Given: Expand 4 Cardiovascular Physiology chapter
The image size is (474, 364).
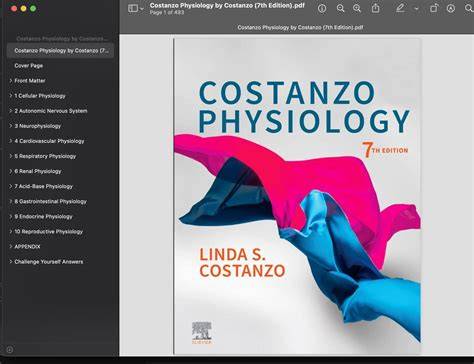Looking at the screenshot, I should 11,141.
